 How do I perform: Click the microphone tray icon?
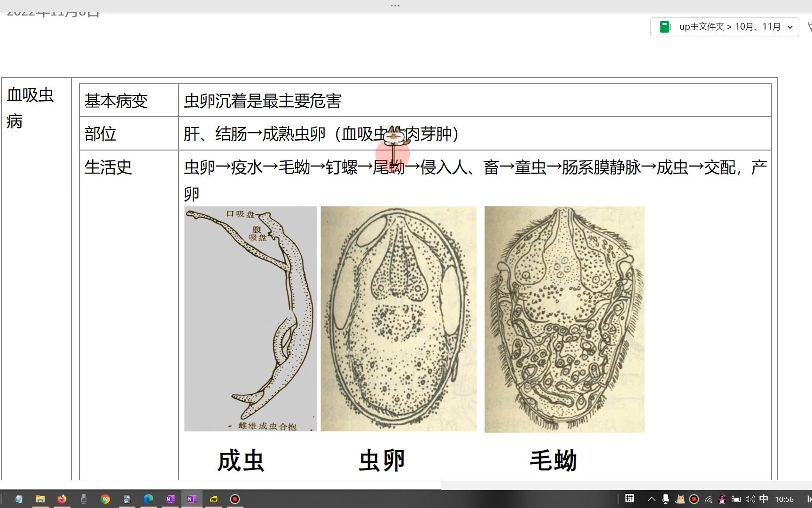(x=665, y=499)
